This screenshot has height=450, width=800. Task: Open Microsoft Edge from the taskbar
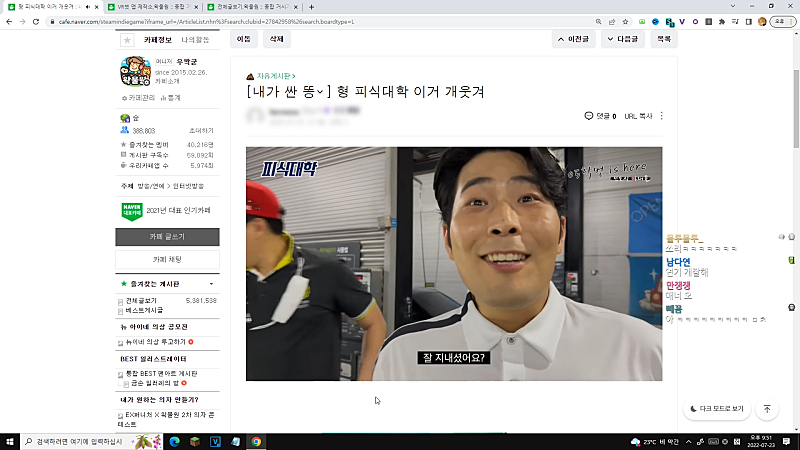[x=172, y=441]
